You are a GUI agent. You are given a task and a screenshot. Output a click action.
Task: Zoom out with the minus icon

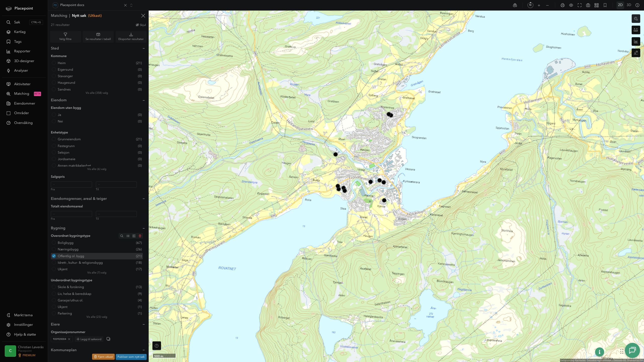point(547,5)
